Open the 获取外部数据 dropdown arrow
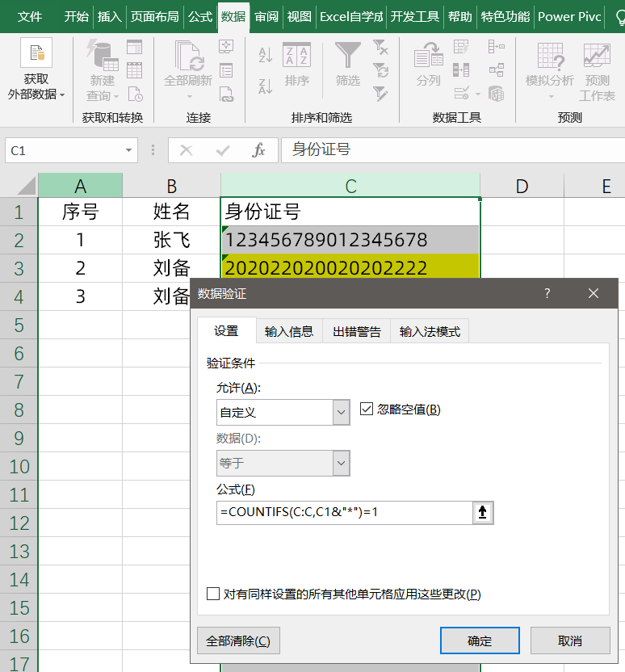The width and height of the screenshot is (625, 672). 61,95
